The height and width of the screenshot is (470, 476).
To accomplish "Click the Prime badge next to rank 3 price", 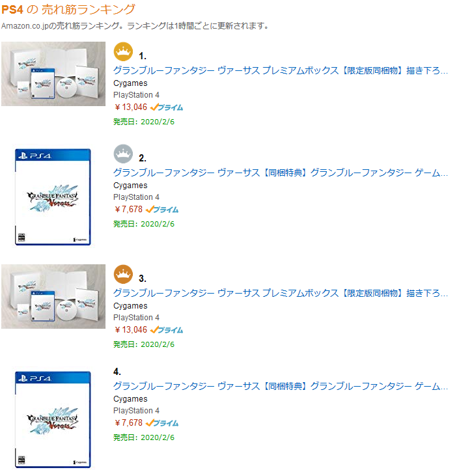I will (167, 330).
